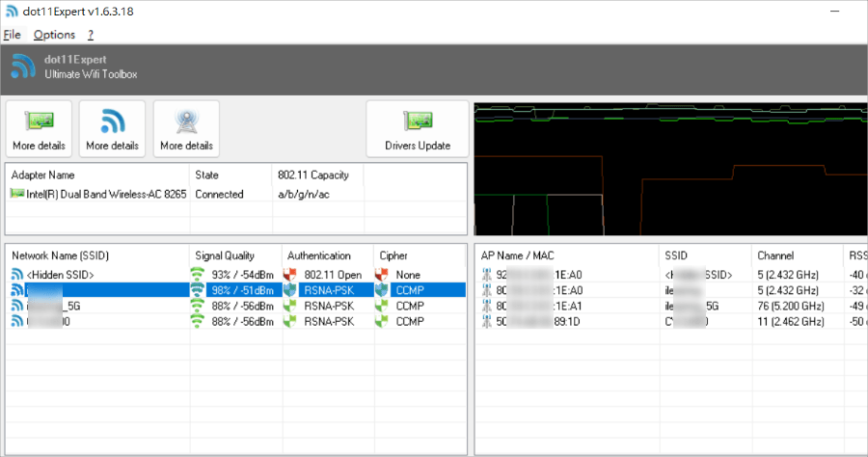The height and width of the screenshot is (457, 868).
Task: Minimize the dot11Expert window
Action: (x=835, y=11)
